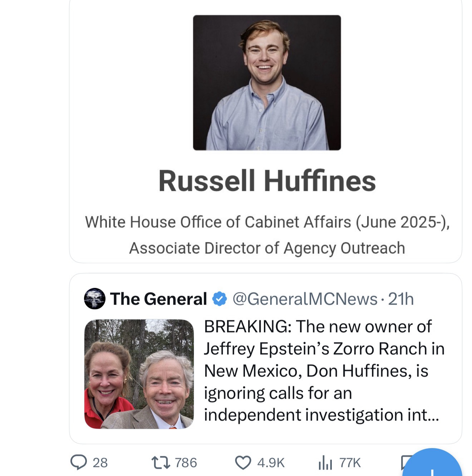
Task: Tap The General display name
Action: pyautogui.click(x=158, y=299)
